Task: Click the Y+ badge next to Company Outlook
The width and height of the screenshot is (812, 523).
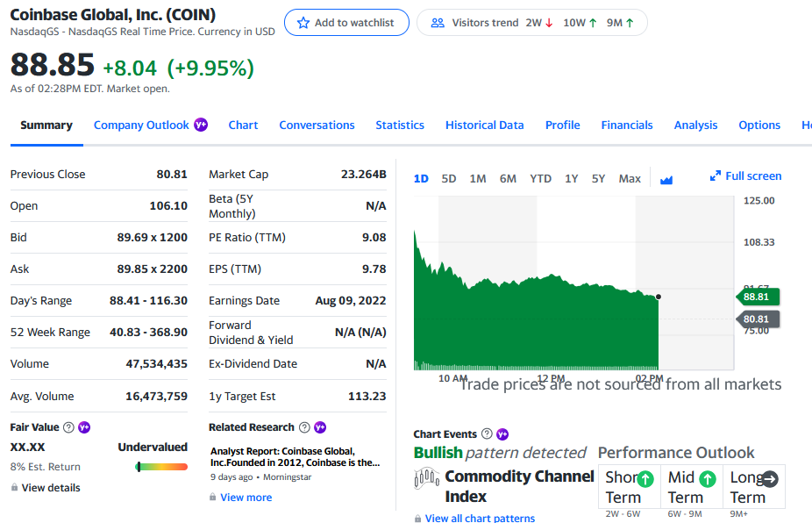Action: pos(201,125)
